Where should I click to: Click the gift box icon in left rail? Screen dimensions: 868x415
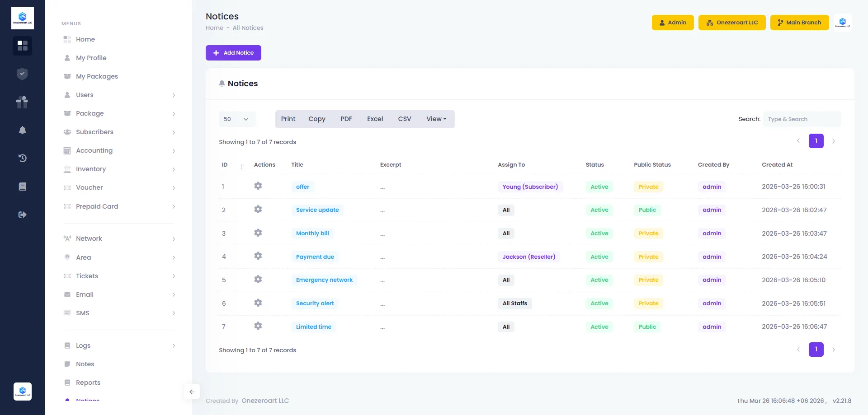click(22, 102)
